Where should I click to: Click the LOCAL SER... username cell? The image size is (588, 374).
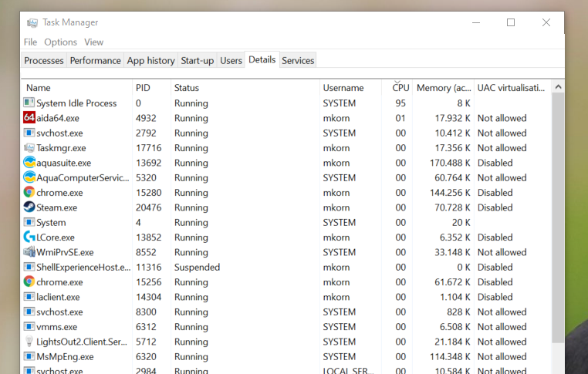click(348, 370)
